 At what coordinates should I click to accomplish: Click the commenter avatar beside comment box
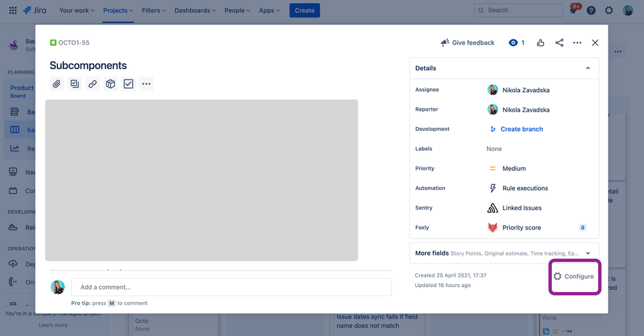coord(58,287)
